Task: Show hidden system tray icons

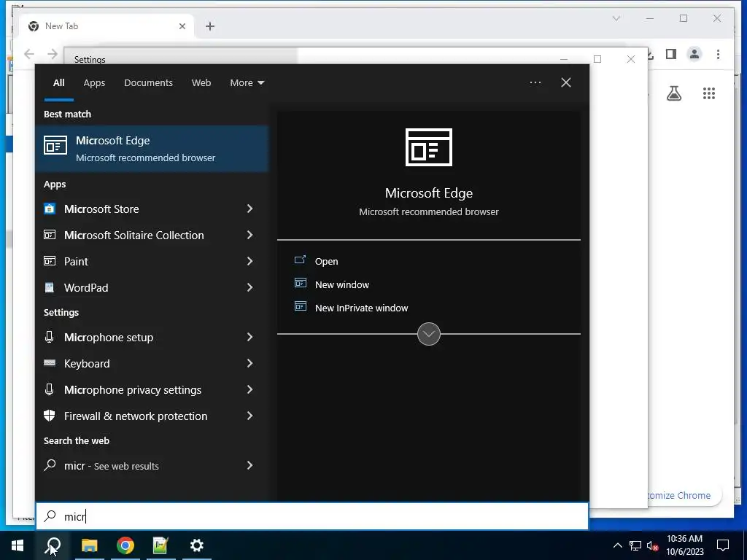Action: 617,545
